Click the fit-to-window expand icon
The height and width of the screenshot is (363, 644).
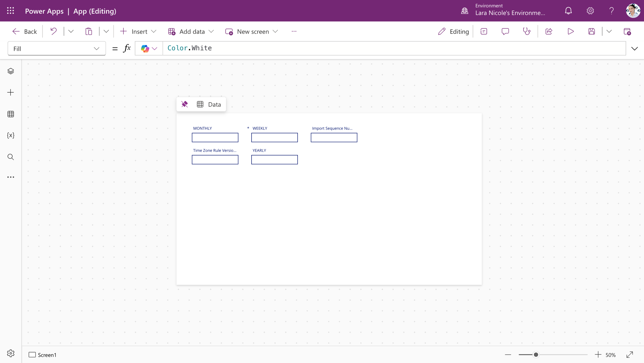point(630,355)
